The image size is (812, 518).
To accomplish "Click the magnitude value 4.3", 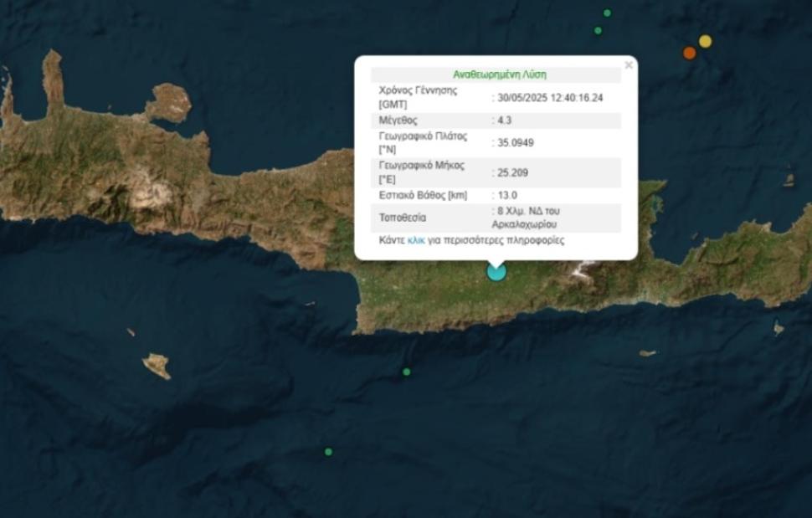I will coord(504,121).
